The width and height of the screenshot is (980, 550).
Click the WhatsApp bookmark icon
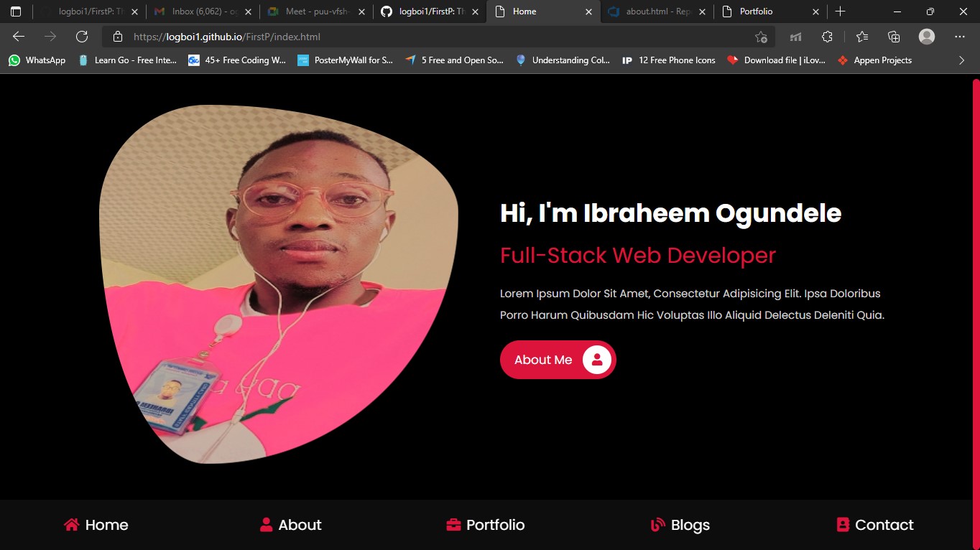[13, 60]
